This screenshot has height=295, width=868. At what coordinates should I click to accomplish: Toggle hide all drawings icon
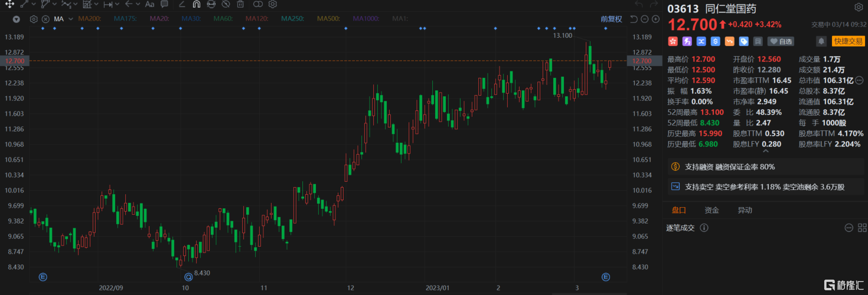click(226, 4)
